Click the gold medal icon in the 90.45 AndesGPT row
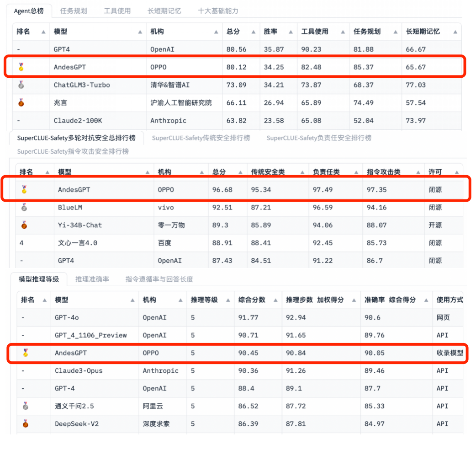The image size is (476, 450). (x=26, y=353)
